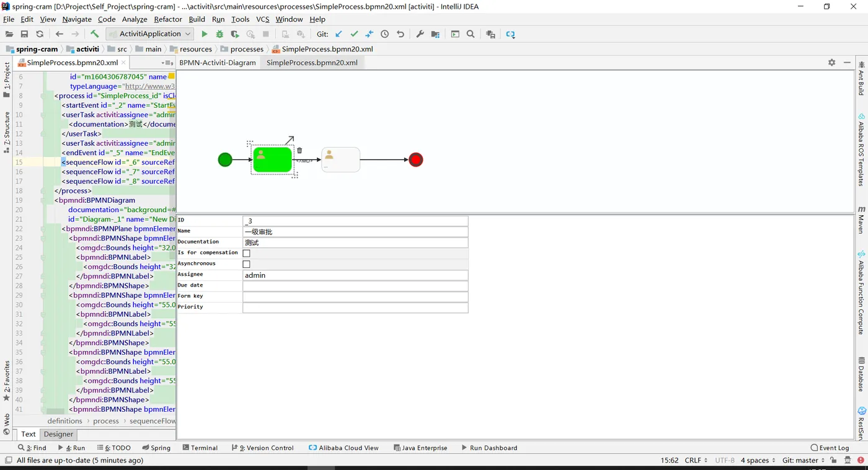Click the red end event circle
This screenshot has width=868, height=470.
[x=416, y=160]
